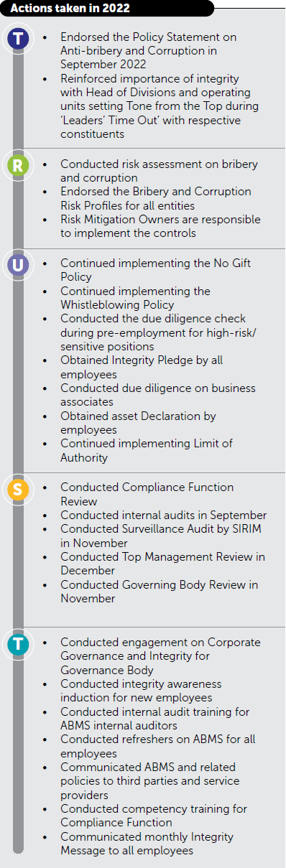Click the purple U circle icon
This screenshot has width=286, height=868.
point(18,266)
